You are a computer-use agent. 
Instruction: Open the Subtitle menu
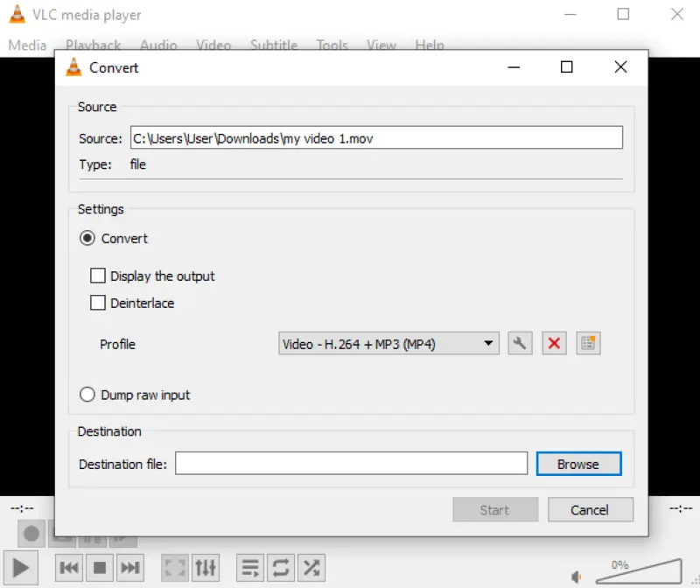pos(274,45)
